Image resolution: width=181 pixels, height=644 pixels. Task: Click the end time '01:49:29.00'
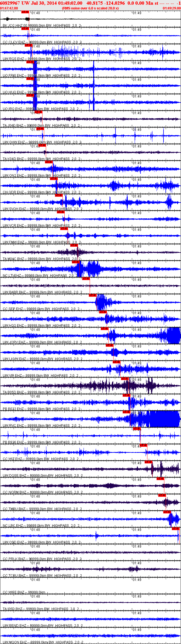click(172, 8)
